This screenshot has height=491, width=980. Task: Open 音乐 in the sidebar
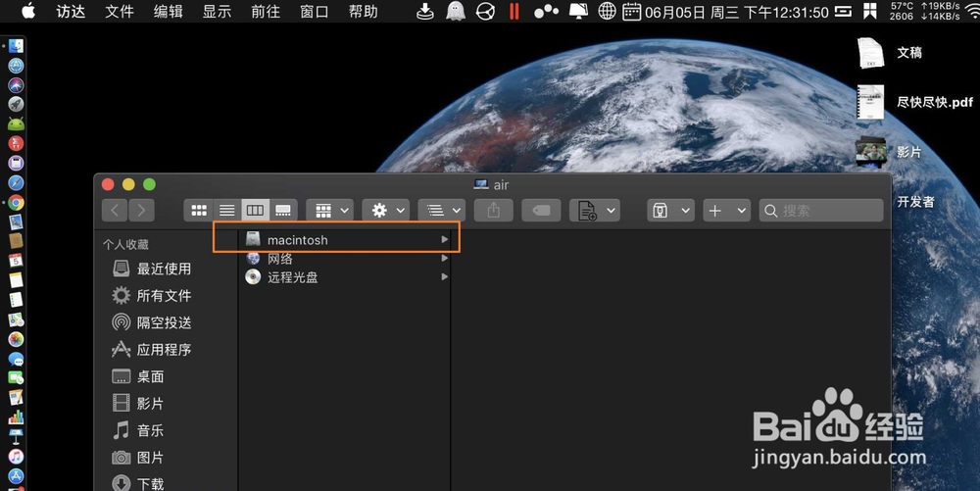point(138,430)
